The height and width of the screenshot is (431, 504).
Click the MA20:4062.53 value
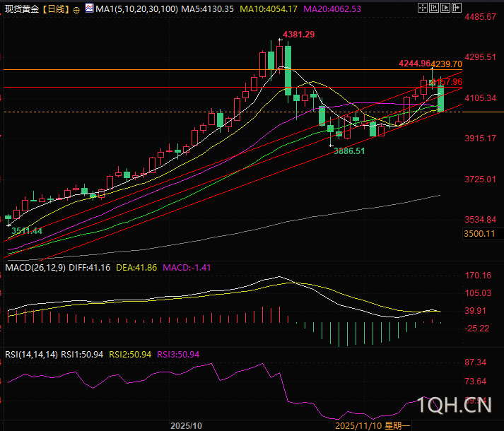click(x=332, y=8)
